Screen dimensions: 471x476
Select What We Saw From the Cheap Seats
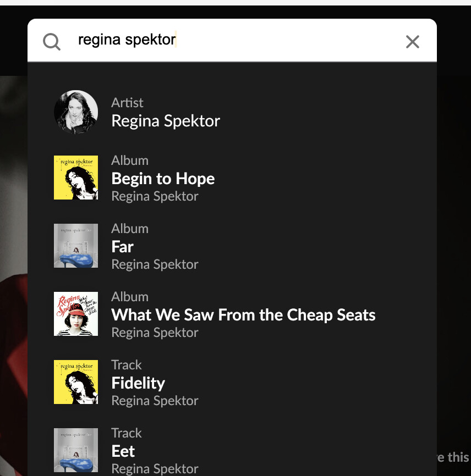tap(243, 315)
